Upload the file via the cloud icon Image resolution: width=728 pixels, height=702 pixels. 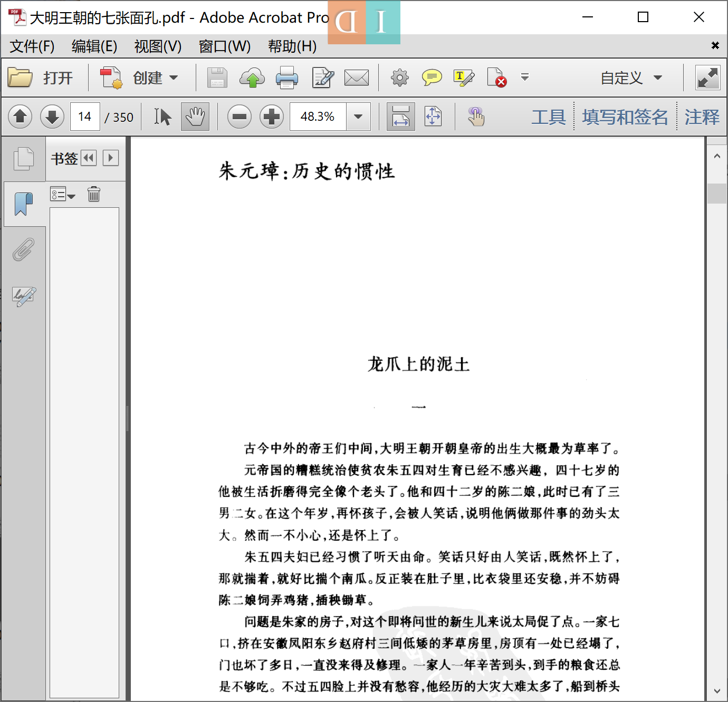point(252,78)
